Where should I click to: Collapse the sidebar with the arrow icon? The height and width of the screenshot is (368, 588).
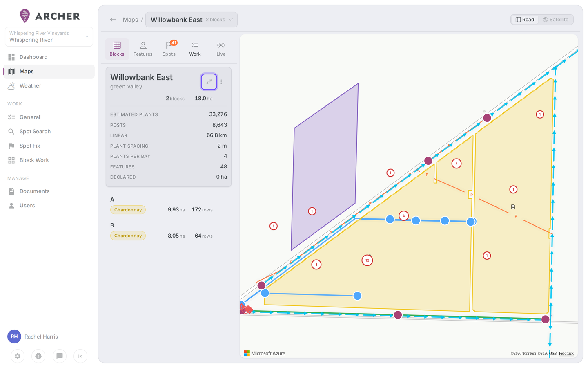coord(80,356)
